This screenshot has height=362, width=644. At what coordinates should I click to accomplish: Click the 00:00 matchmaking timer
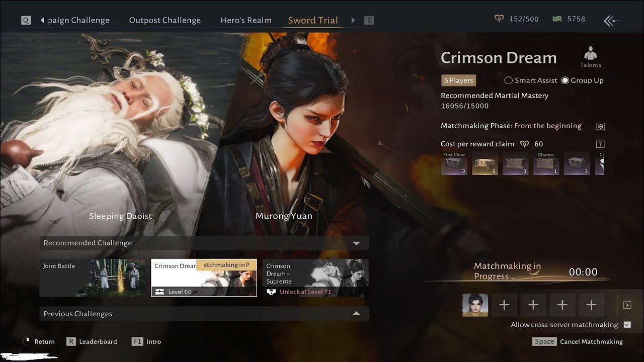click(x=583, y=272)
